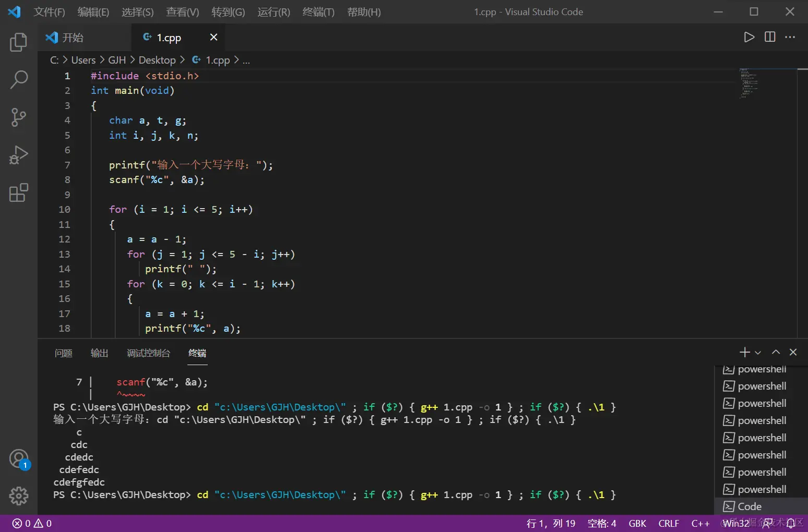Click the Accounts icon with badge
This screenshot has height=532, width=808.
tap(19, 459)
